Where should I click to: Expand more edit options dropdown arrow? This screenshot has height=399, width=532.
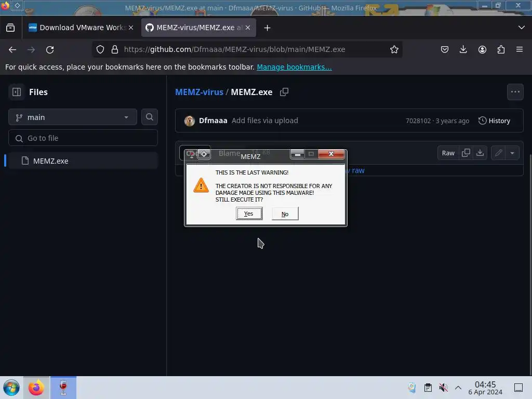[512, 153]
